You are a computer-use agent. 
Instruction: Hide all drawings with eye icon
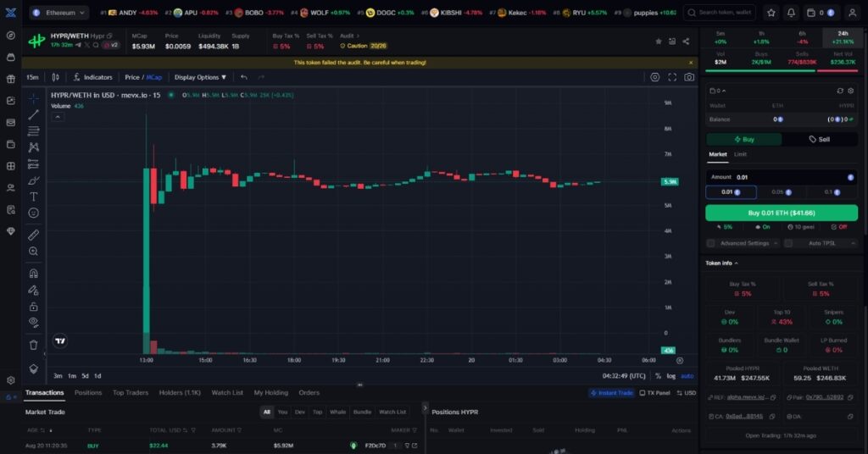point(33,323)
